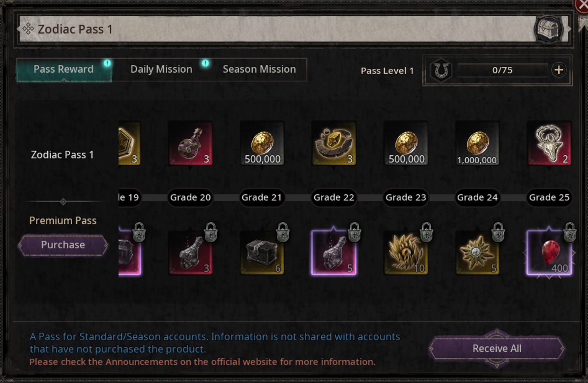
Task: Select the premium Grade 24 star emblem reward
Action: [x=477, y=253]
